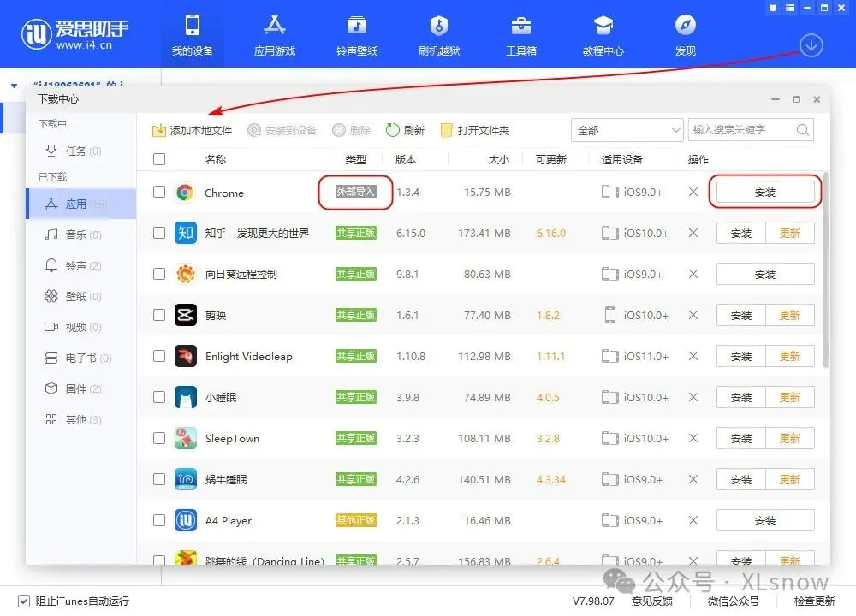Click 微信公众号 in the status bar
Viewport: 856px width, 616px height.
tap(734, 601)
